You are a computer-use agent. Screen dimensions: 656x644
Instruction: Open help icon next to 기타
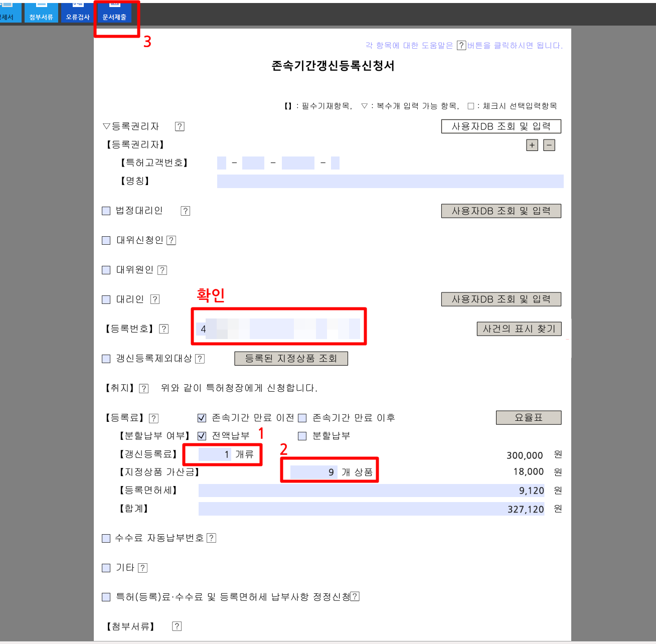coord(142,568)
